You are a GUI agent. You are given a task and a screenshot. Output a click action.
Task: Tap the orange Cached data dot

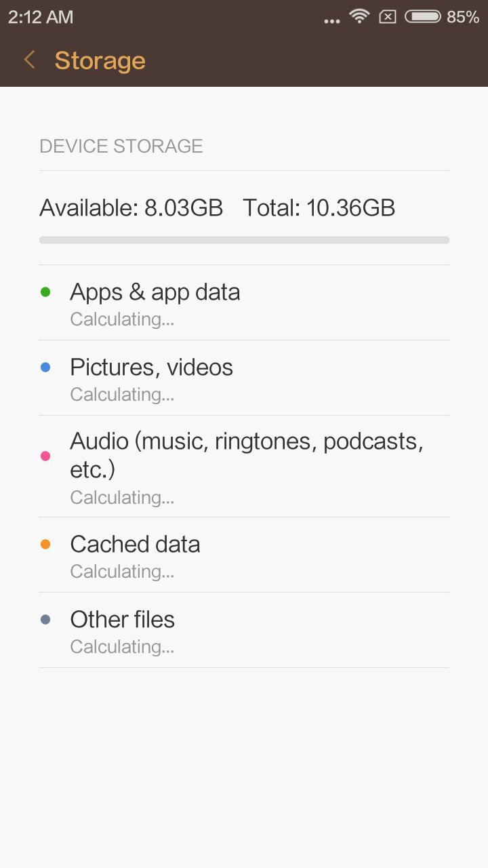(x=45, y=545)
